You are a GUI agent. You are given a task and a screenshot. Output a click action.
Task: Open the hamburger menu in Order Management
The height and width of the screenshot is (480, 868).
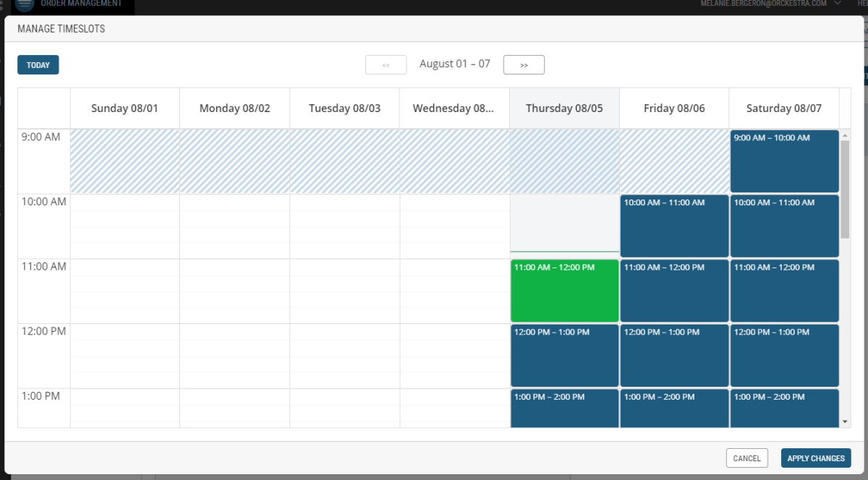click(25, 4)
